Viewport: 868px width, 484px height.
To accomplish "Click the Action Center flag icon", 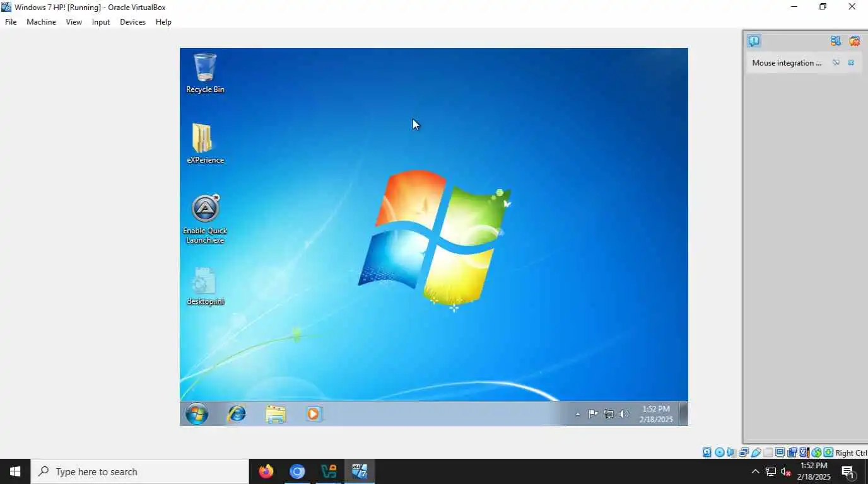I will (x=593, y=414).
